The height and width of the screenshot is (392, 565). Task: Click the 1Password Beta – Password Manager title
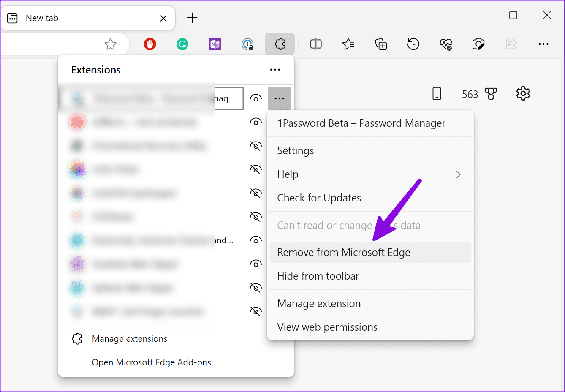click(361, 123)
